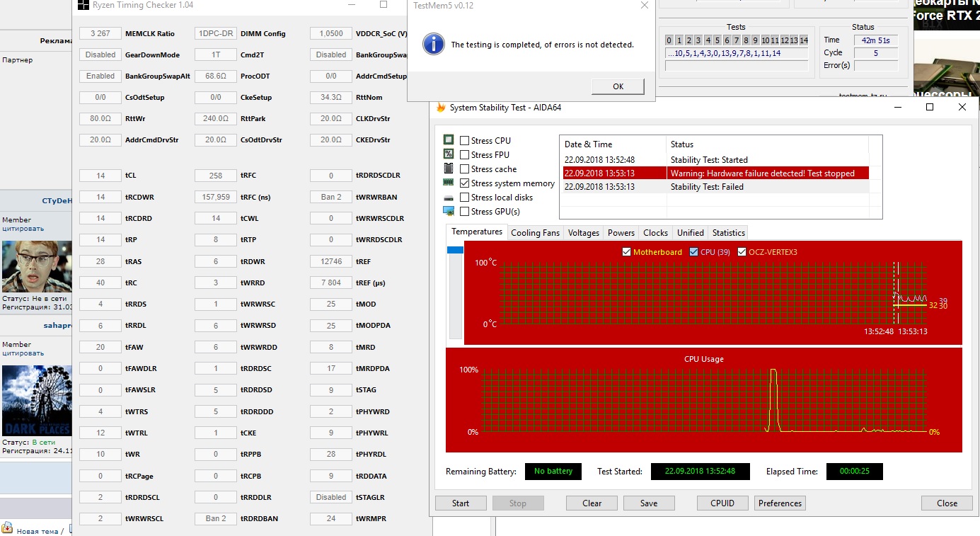Image resolution: width=980 pixels, height=536 pixels.
Task: Uncheck Stress system memory
Action: point(464,183)
